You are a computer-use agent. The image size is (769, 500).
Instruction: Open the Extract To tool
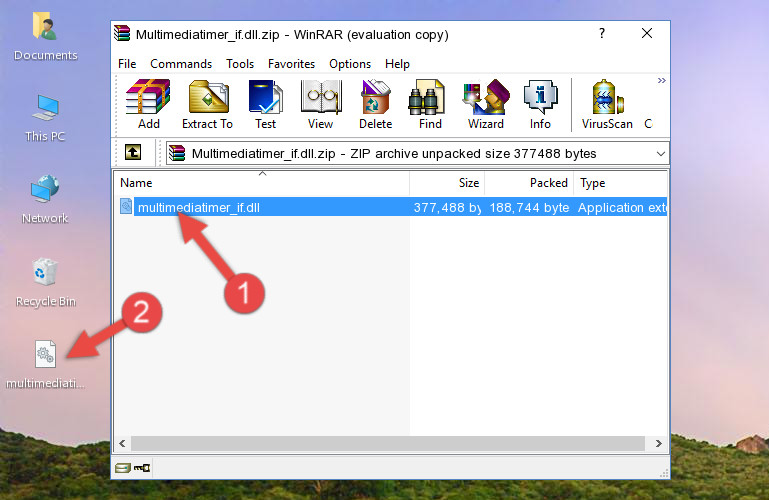(207, 104)
